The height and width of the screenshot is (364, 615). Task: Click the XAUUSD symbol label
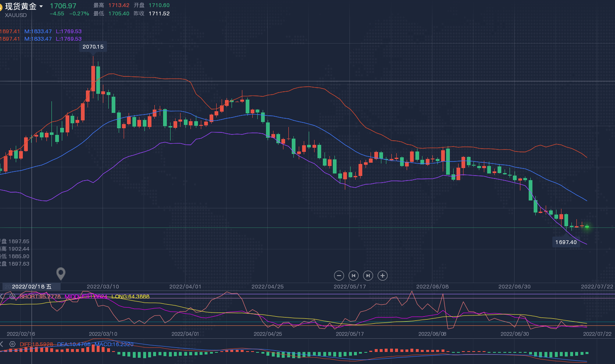16,15
